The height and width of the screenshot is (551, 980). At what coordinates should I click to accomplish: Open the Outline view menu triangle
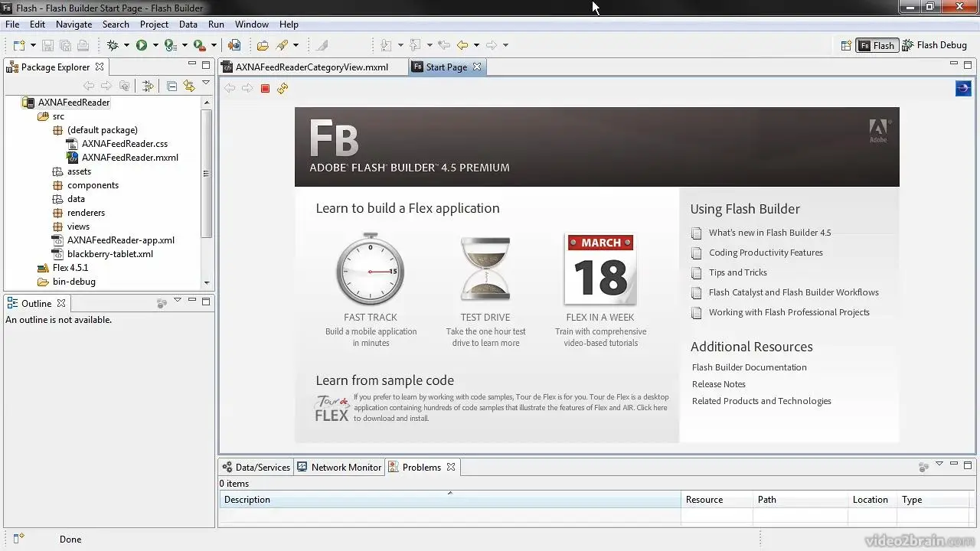(x=178, y=301)
